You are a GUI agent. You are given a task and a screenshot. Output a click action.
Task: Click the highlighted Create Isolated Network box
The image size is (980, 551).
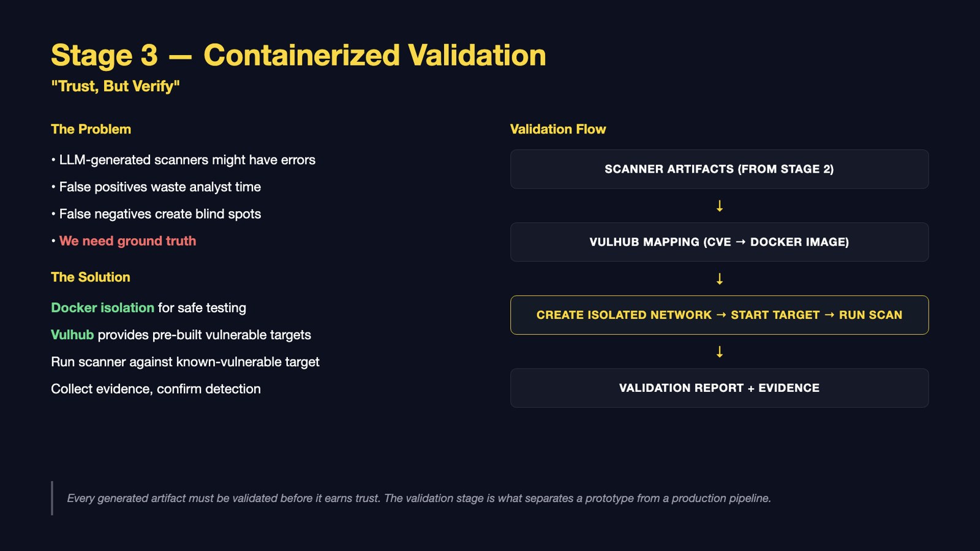tap(719, 315)
